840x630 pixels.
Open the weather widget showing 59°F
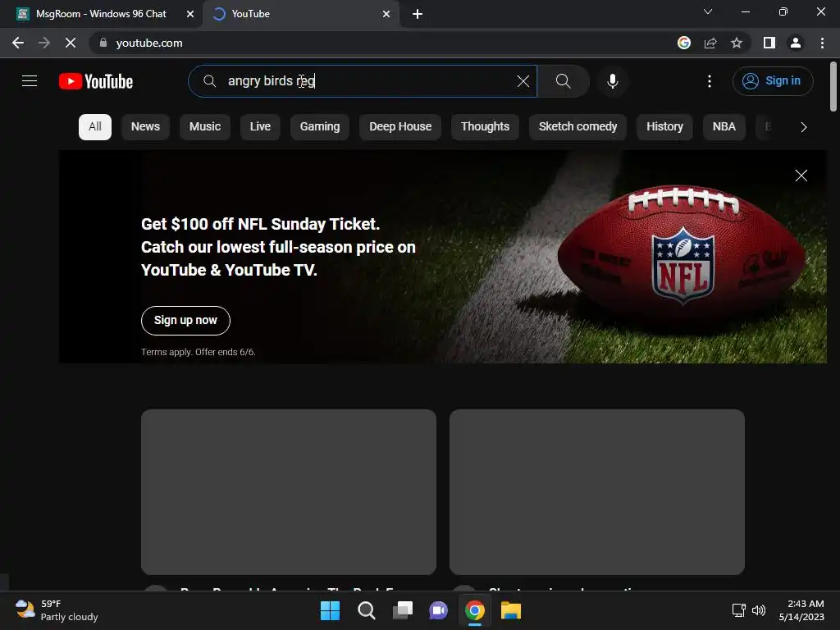point(57,610)
